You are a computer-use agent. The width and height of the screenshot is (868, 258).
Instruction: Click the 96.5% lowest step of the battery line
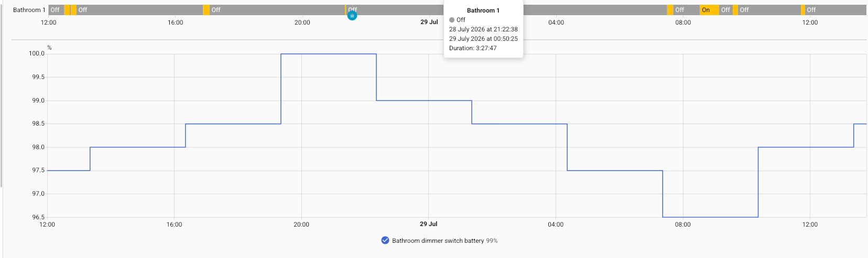point(710,217)
